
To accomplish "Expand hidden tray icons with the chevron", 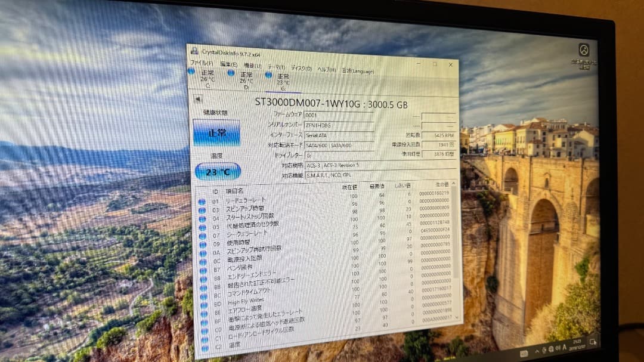I will pos(537,350).
